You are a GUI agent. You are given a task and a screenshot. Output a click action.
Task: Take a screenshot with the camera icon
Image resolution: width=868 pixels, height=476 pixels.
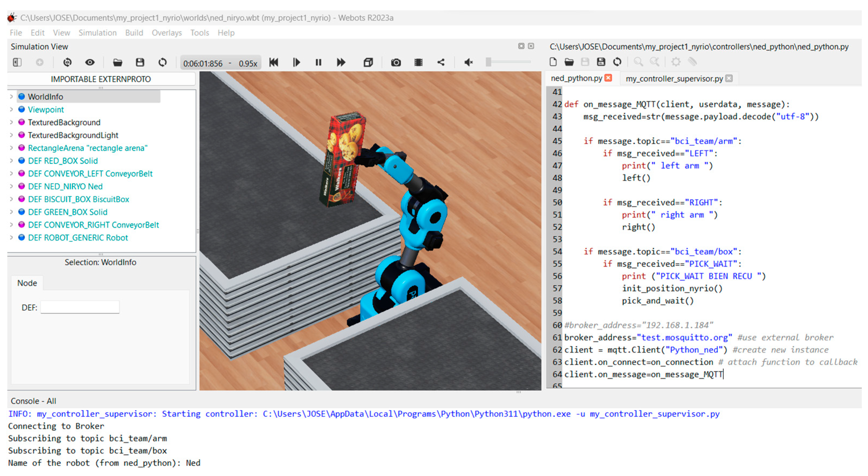pyautogui.click(x=396, y=62)
